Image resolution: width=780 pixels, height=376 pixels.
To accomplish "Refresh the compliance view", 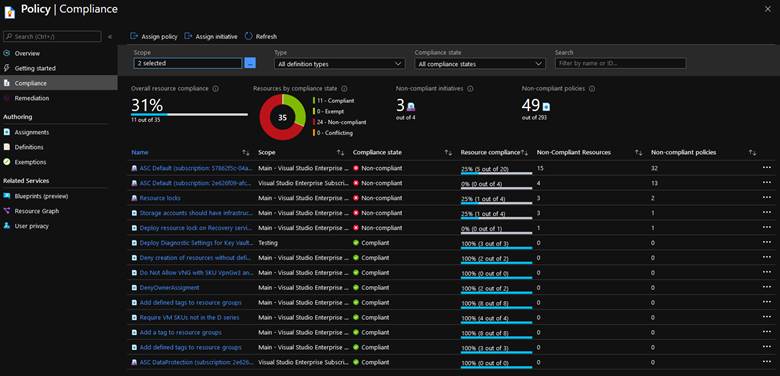I will click(261, 36).
